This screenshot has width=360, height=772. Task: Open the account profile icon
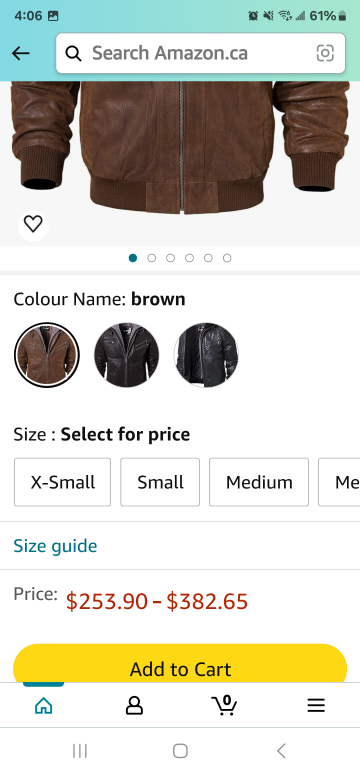[x=134, y=707]
